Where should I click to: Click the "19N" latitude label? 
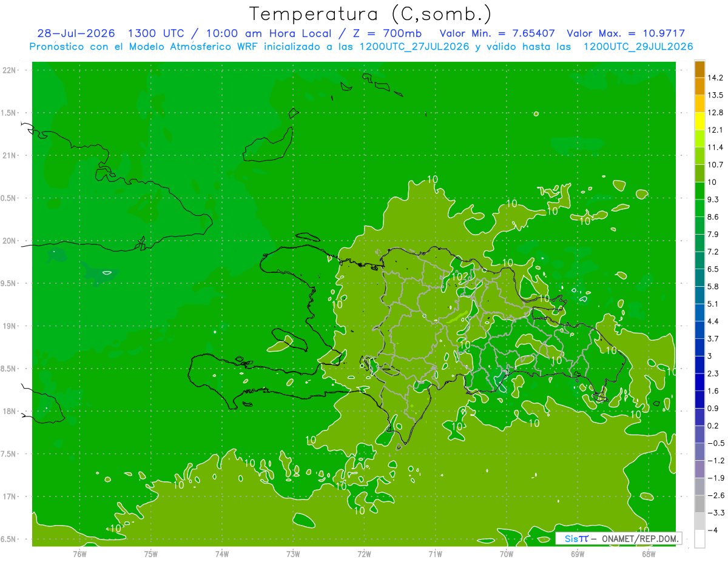pos(9,326)
